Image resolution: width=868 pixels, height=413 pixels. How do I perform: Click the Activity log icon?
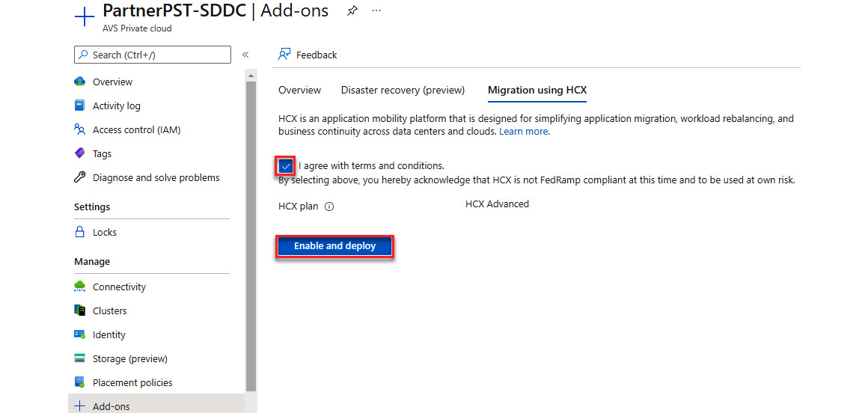point(80,105)
